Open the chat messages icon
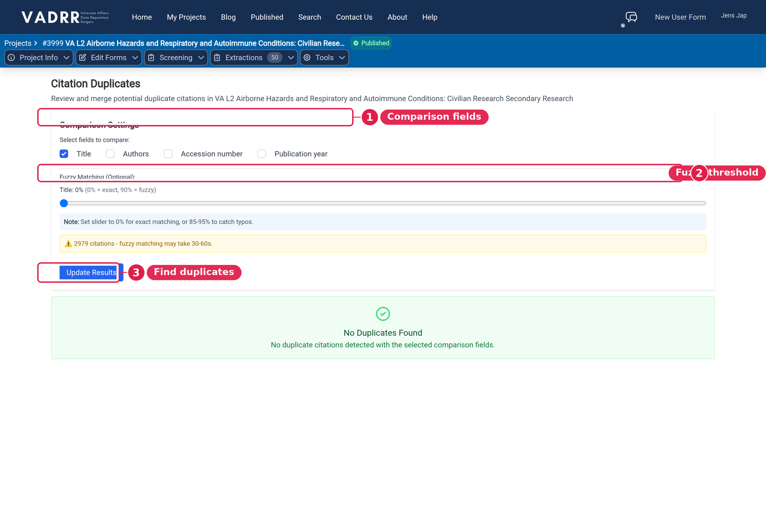 [x=631, y=17]
